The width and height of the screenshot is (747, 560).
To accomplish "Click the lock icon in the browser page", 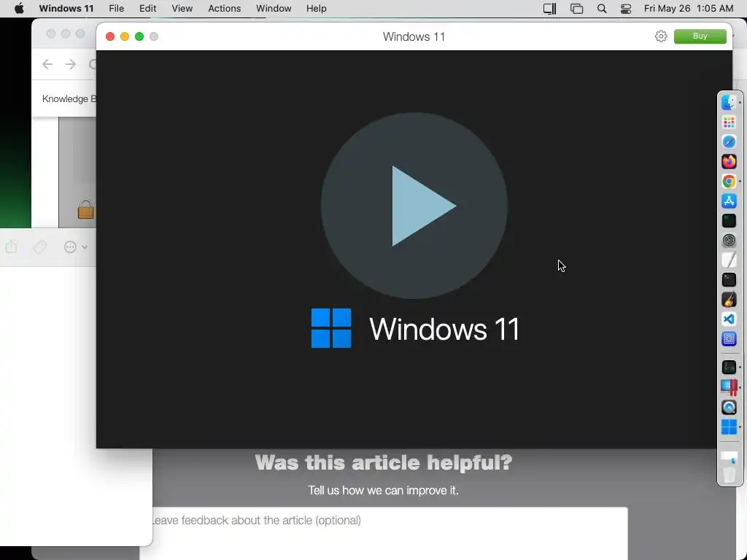I will point(86,209).
